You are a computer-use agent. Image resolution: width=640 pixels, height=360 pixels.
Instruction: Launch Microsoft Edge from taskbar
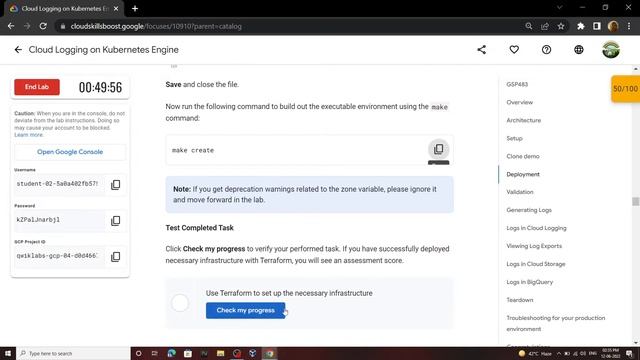[171, 353]
